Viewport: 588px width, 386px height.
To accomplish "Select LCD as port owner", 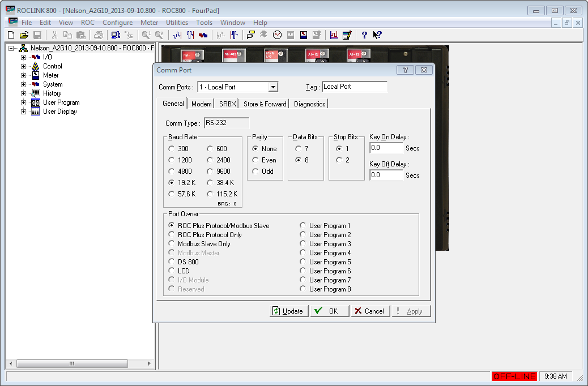I will pos(172,271).
